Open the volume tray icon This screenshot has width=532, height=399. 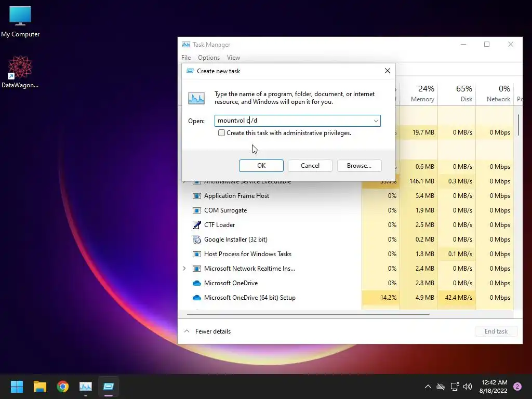coord(468,387)
